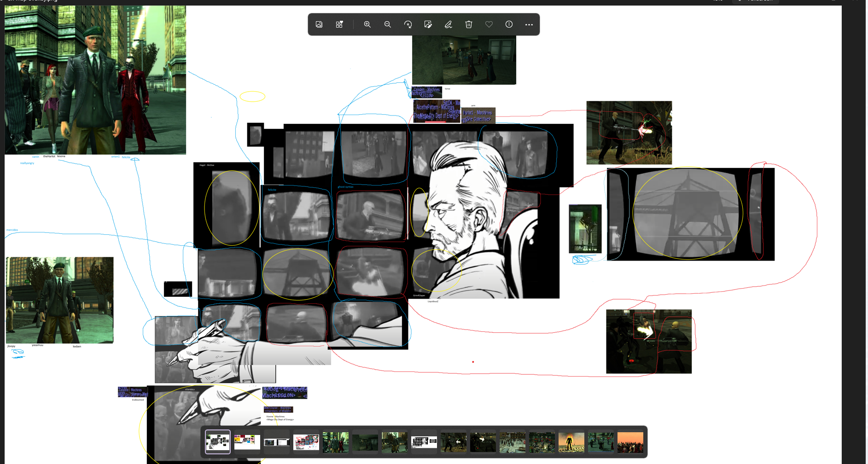Viewport: 868px width, 464px height.
Task: Click the stacked photos icon in toolbar
Action: coord(319,24)
